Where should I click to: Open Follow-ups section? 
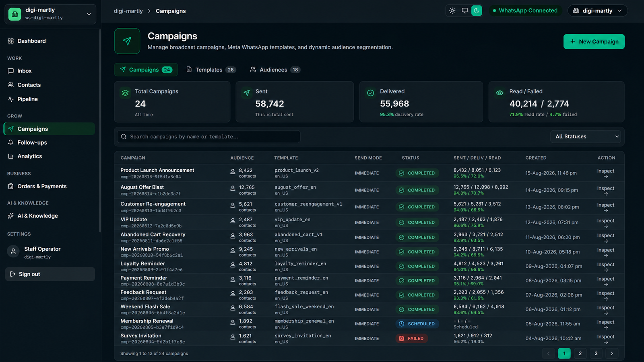tap(50, 142)
